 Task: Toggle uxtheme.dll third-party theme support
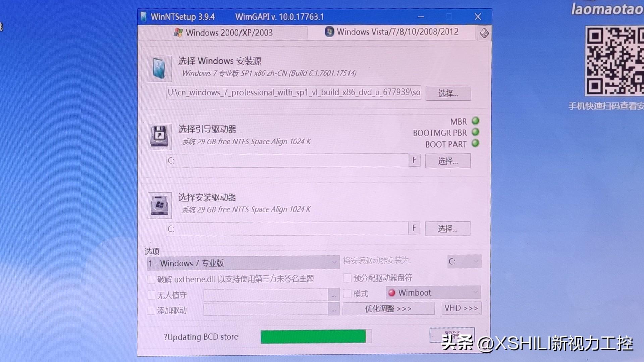click(x=150, y=279)
